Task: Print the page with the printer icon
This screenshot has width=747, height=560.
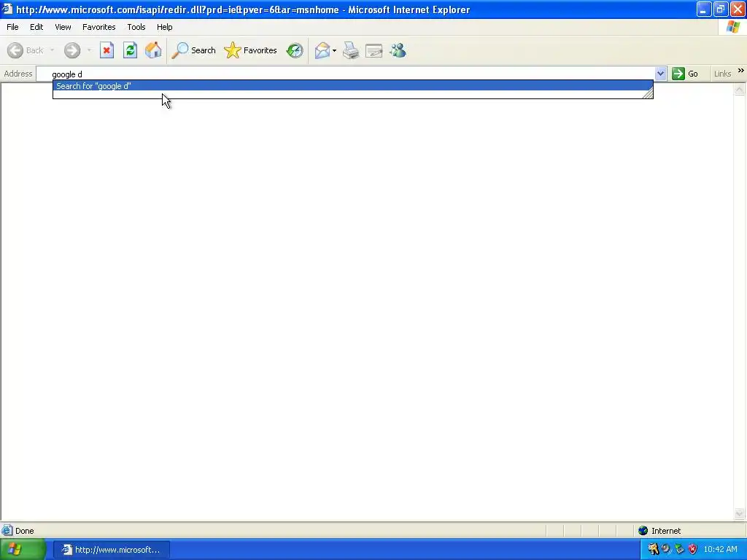Action: tap(351, 50)
